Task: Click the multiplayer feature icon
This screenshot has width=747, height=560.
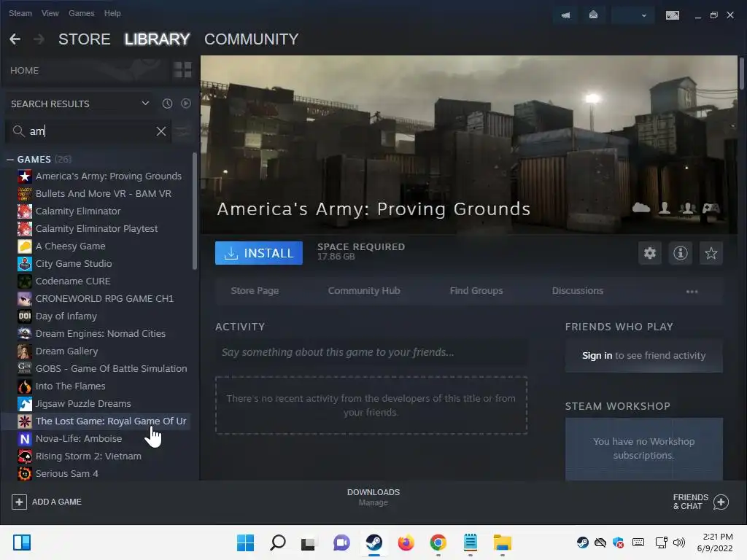Action: pos(687,208)
